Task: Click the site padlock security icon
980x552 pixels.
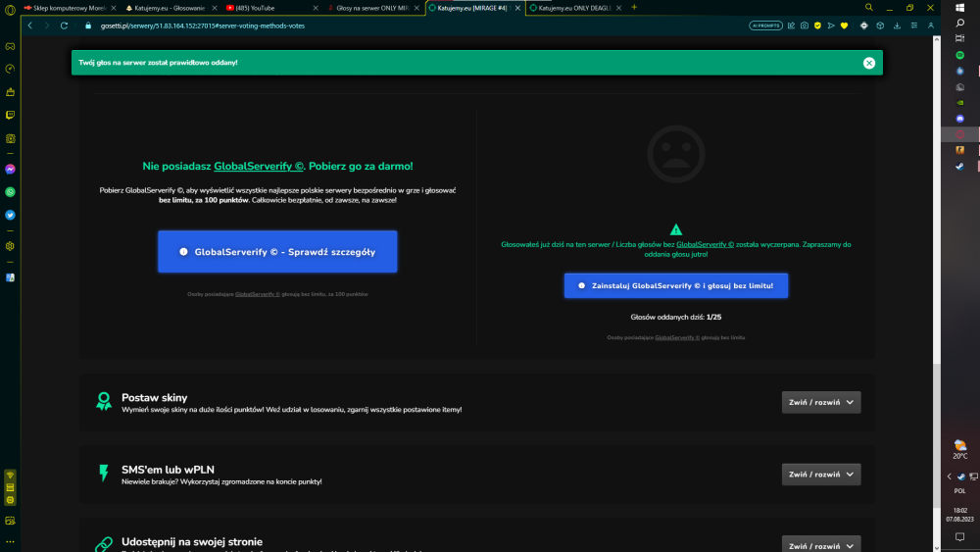Action: (88, 25)
